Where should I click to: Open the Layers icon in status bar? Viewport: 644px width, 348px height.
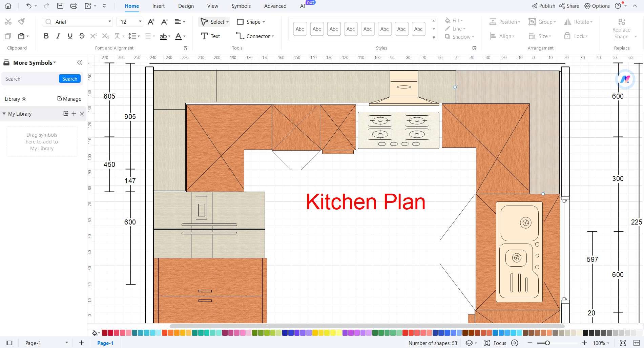click(469, 343)
